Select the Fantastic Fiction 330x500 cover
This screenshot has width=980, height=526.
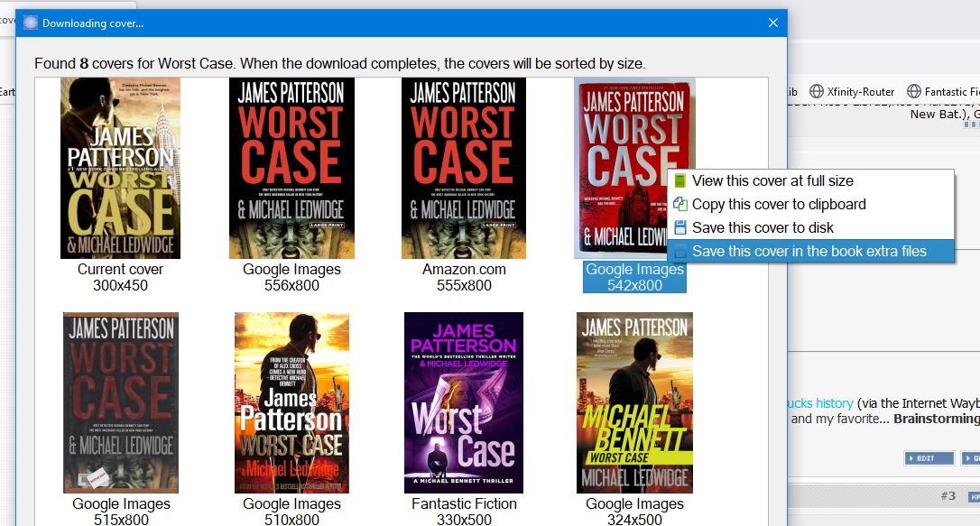pyautogui.click(x=464, y=403)
